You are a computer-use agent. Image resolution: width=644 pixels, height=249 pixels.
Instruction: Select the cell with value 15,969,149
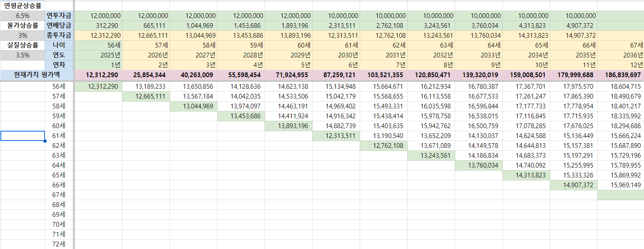tap(620, 185)
